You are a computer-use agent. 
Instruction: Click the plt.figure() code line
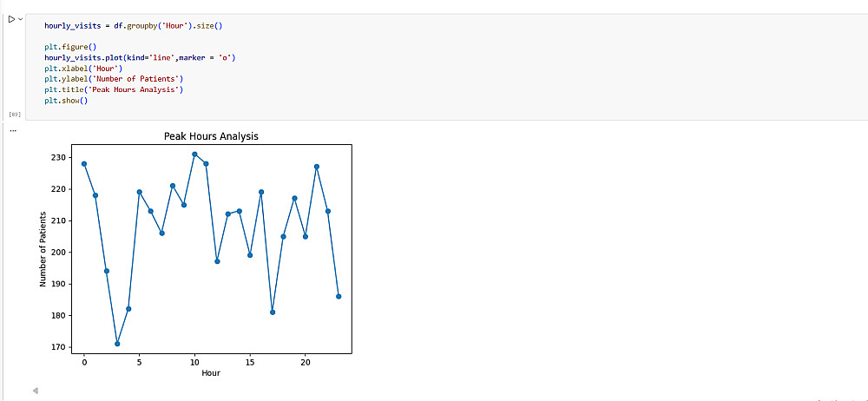point(70,46)
